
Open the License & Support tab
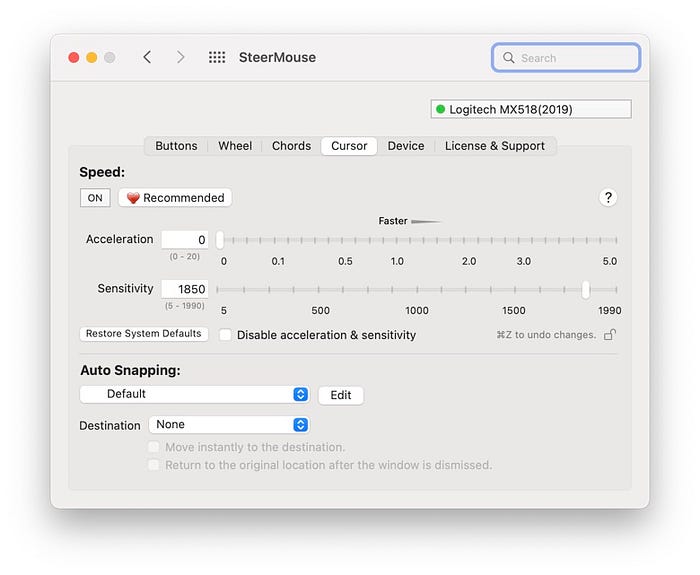click(495, 146)
